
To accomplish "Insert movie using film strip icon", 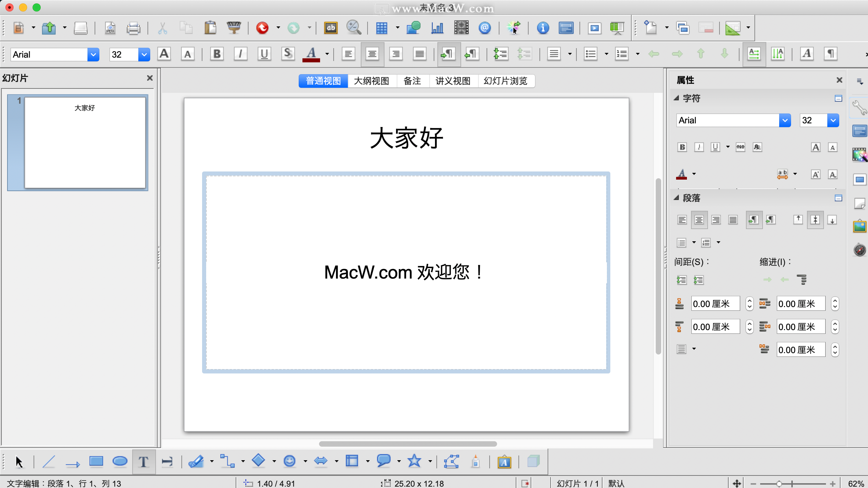I will [461, 28].
